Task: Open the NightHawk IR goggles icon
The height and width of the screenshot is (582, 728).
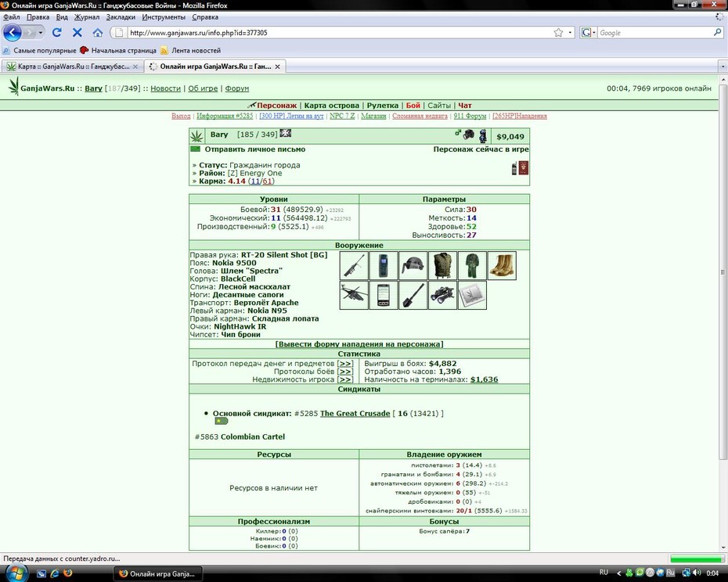Action: pos(442,295)
